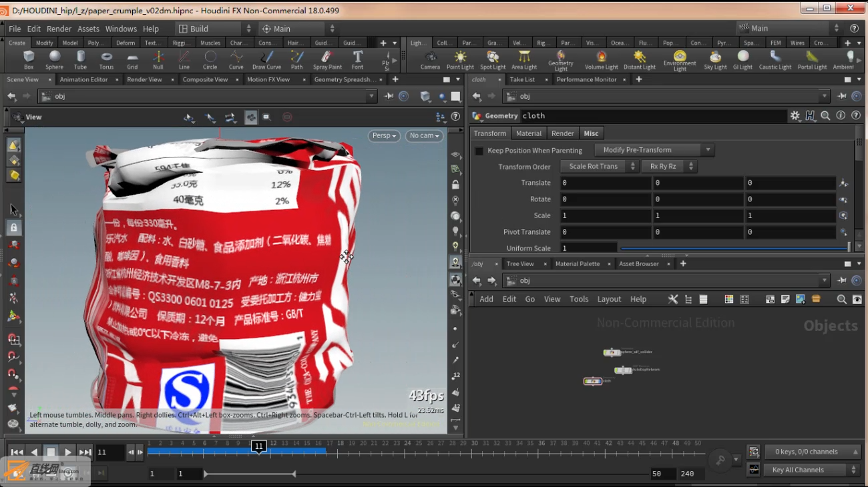The height and width of the screenshot is (487, 868).
Task: Add a Sky Light
Action: click(x=715, y=60)
